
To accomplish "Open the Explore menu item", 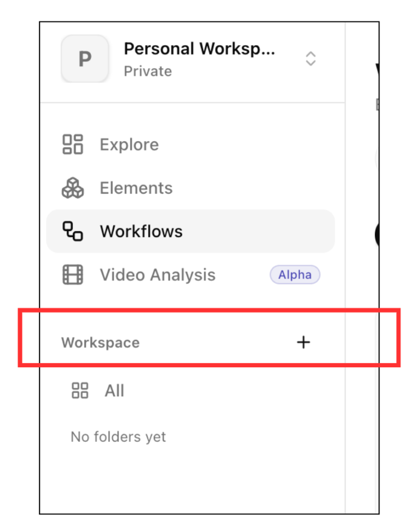I will pyautogui.click(x=129, y=144).
